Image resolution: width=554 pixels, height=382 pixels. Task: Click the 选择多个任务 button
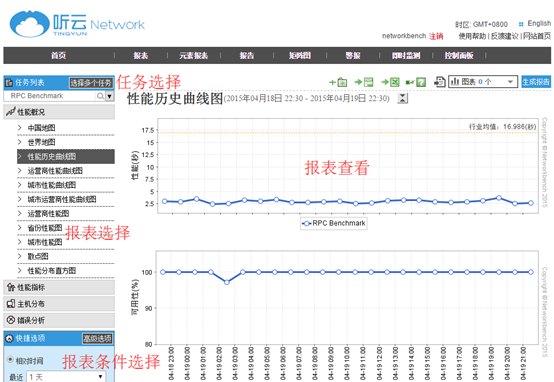click(x=91, y=83)
